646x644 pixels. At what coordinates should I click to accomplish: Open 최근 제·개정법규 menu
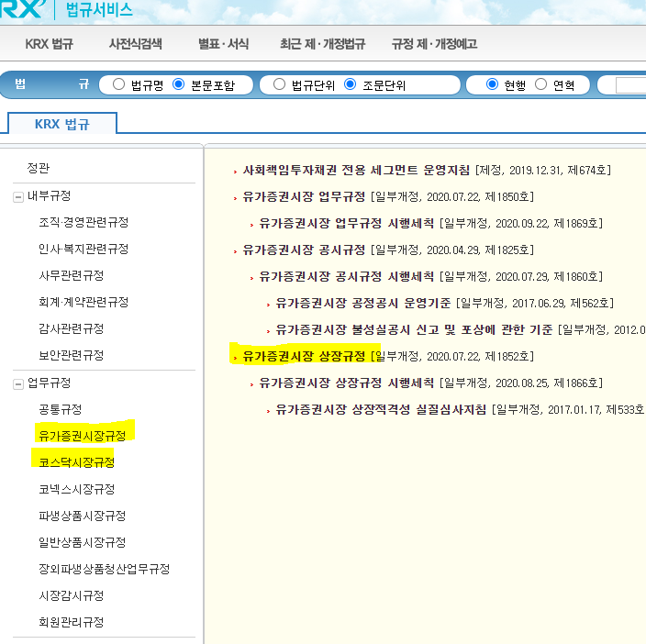click(322, 44)
